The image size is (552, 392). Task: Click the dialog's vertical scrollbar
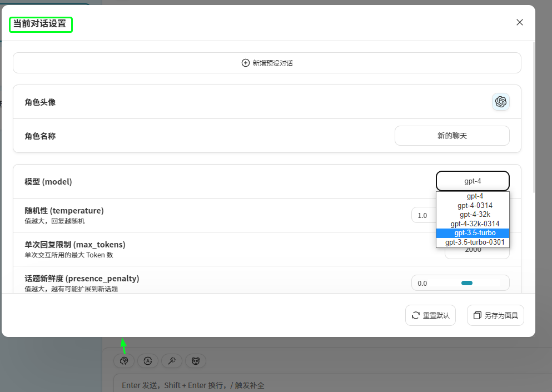tap(534, 117)
